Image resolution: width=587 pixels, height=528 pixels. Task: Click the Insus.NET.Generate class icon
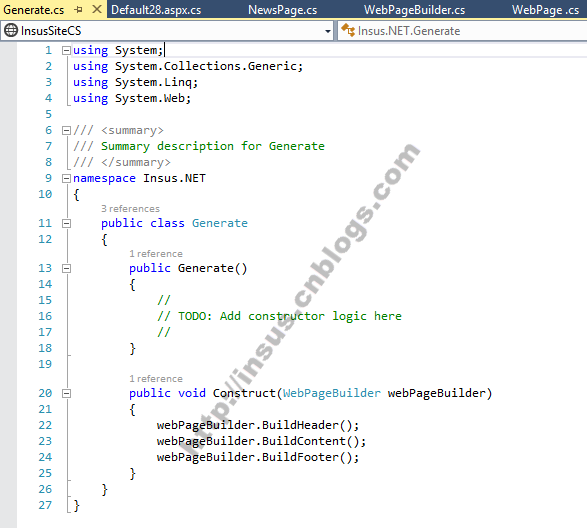click(348, 30)
